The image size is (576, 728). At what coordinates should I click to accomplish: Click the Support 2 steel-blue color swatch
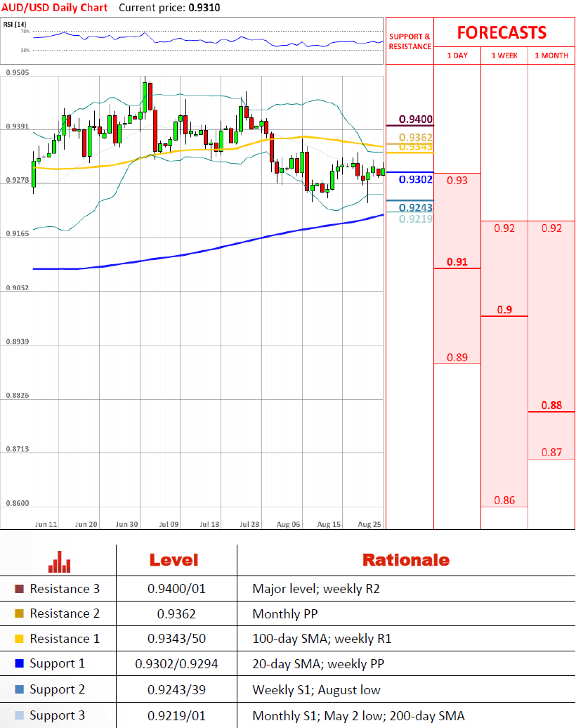coord(19,689)
